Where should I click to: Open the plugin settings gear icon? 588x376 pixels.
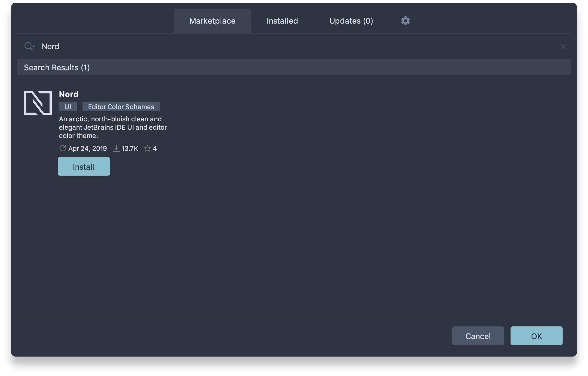click(x=405, y=21)
